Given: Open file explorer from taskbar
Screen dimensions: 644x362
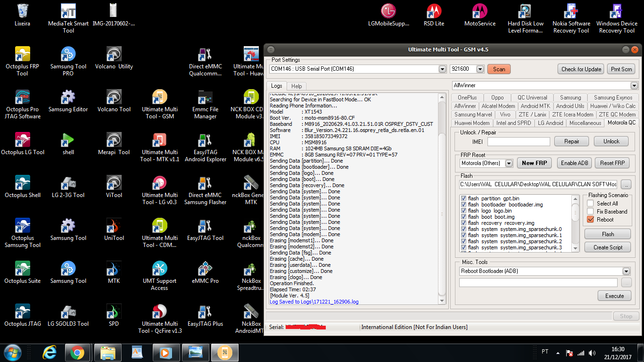Looking at the screenshot, I should 108,353.
